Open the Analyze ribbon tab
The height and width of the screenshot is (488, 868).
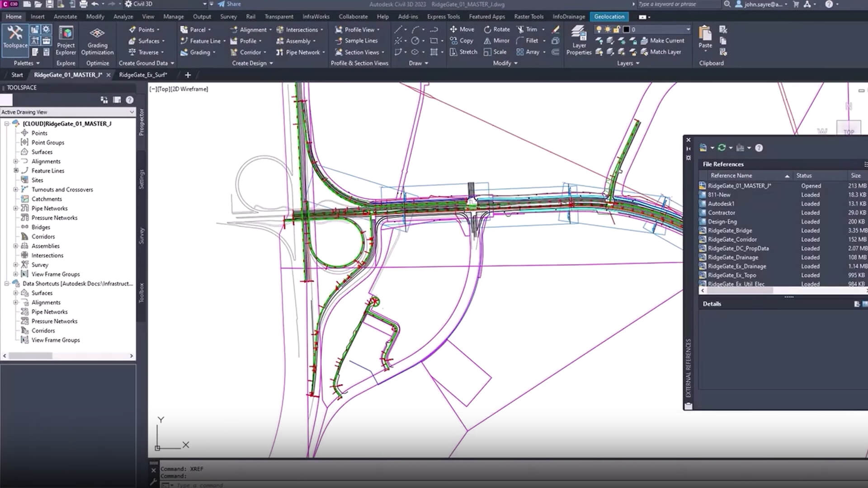coord(123,17)
